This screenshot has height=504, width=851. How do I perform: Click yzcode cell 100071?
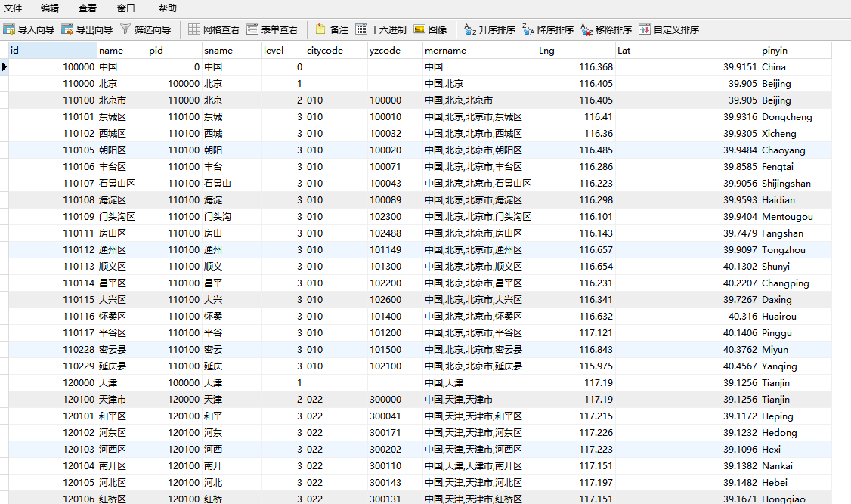(395, 166)
